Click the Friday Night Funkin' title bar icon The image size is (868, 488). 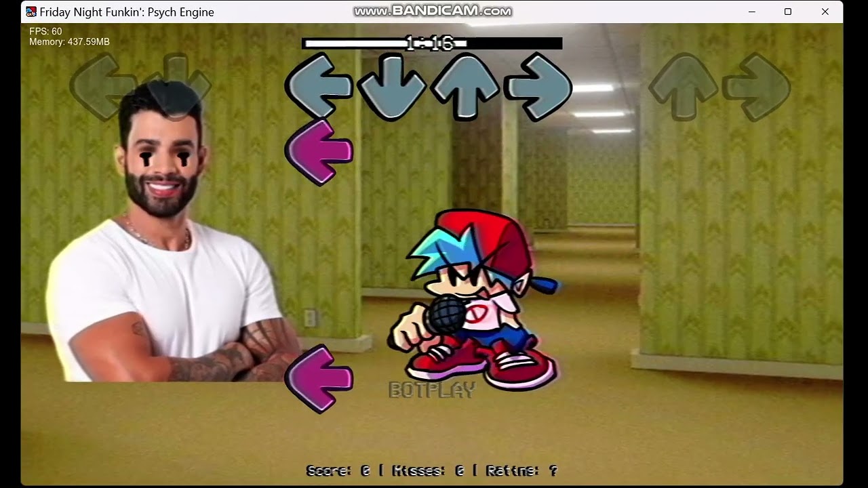[31, 12]
